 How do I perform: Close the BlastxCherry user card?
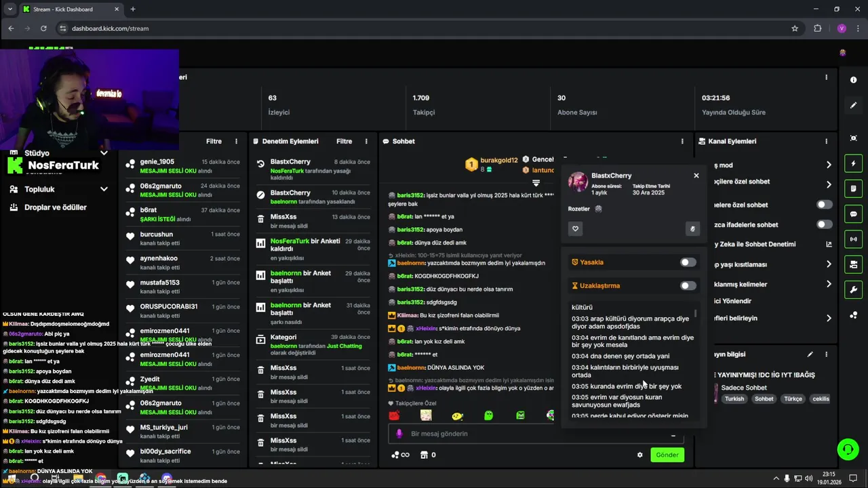coord(696,176)
